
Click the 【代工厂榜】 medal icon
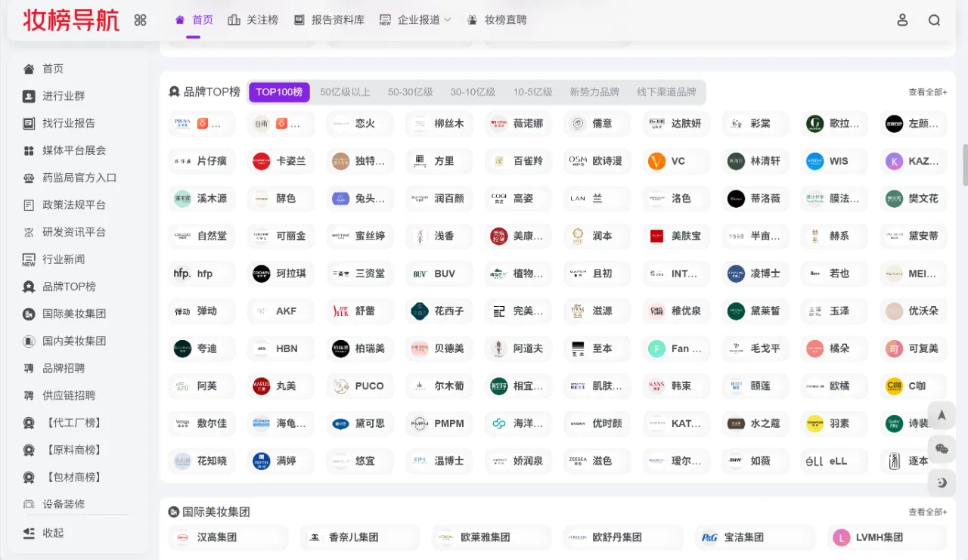coord(29,422)
